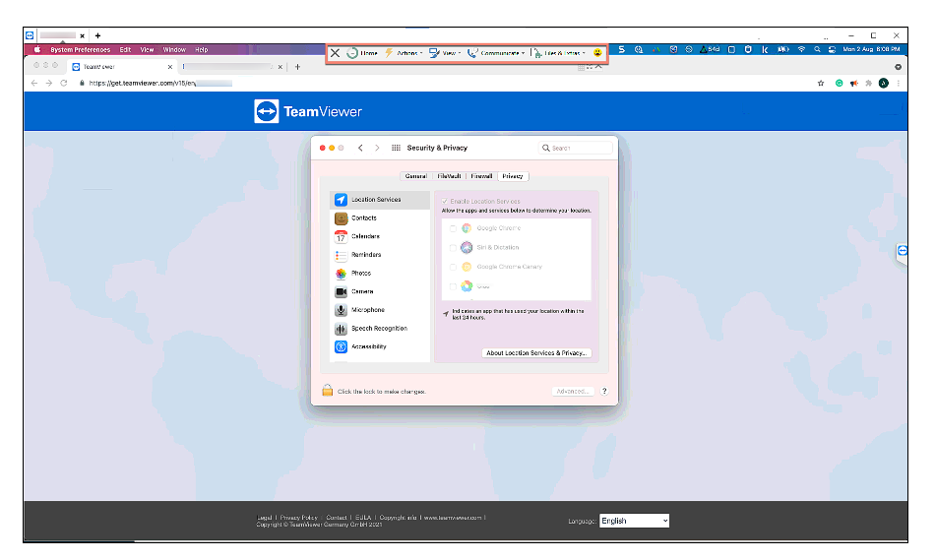Click the smiley feedback icon in toolbar
This screenshot has height=560, width=935.
(597, 53)
